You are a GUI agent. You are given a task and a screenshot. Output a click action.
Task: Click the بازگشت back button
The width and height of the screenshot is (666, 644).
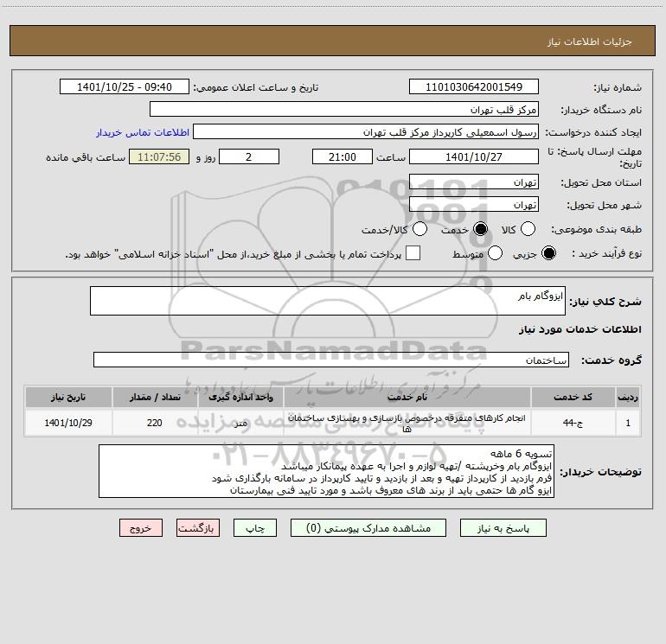coord(198,527)
